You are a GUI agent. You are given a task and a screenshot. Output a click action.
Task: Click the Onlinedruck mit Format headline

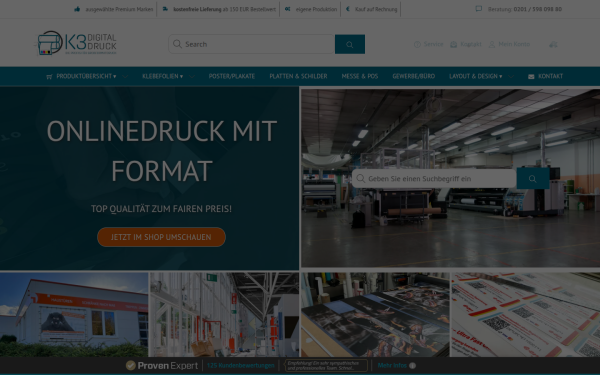click(161, 150)
